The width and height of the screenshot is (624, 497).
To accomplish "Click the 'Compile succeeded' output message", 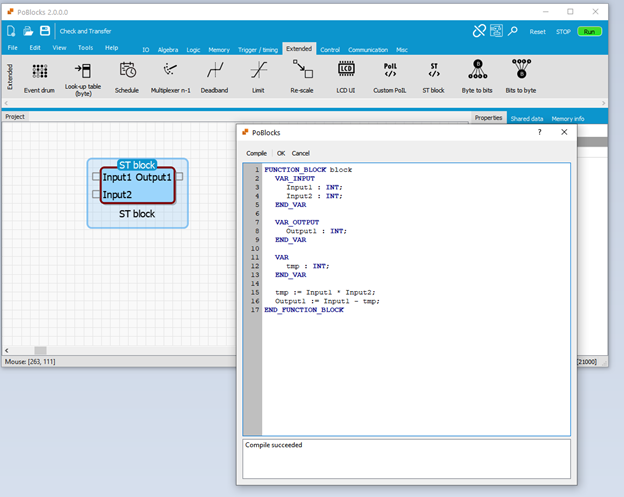I will pos(274,445).
